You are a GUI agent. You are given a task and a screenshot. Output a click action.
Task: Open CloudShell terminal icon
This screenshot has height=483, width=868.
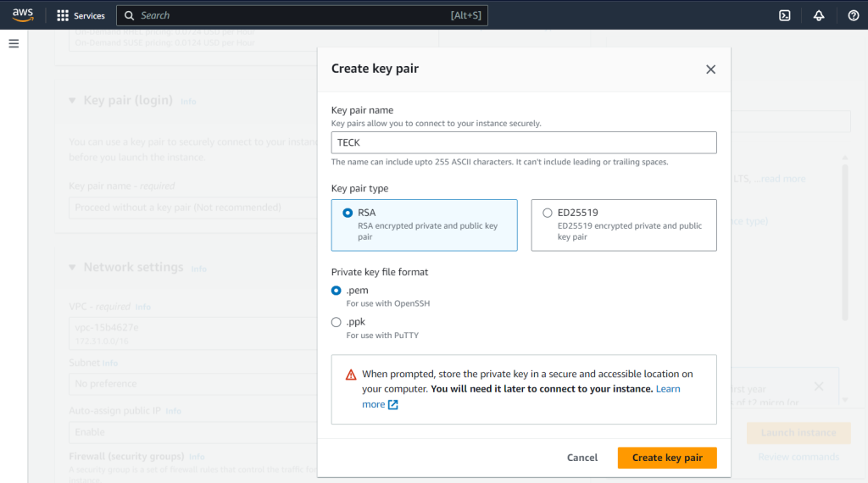coord(785,15)
